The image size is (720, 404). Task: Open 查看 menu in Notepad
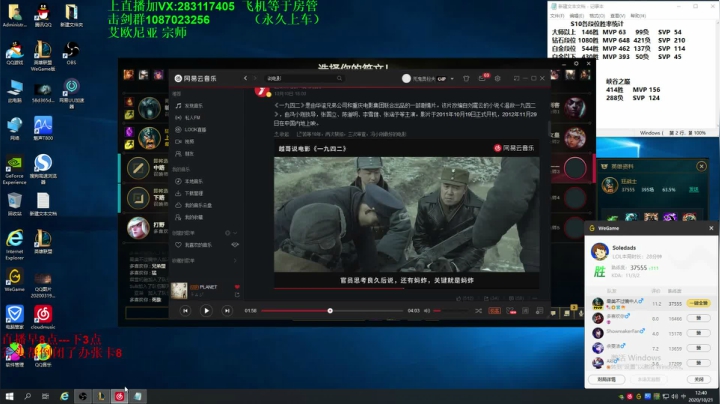pos(618,16)
